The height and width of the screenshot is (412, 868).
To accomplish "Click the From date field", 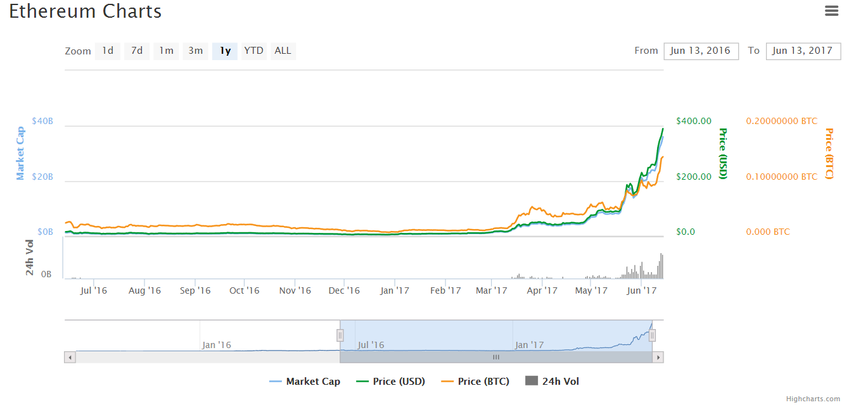I will 701,51.
